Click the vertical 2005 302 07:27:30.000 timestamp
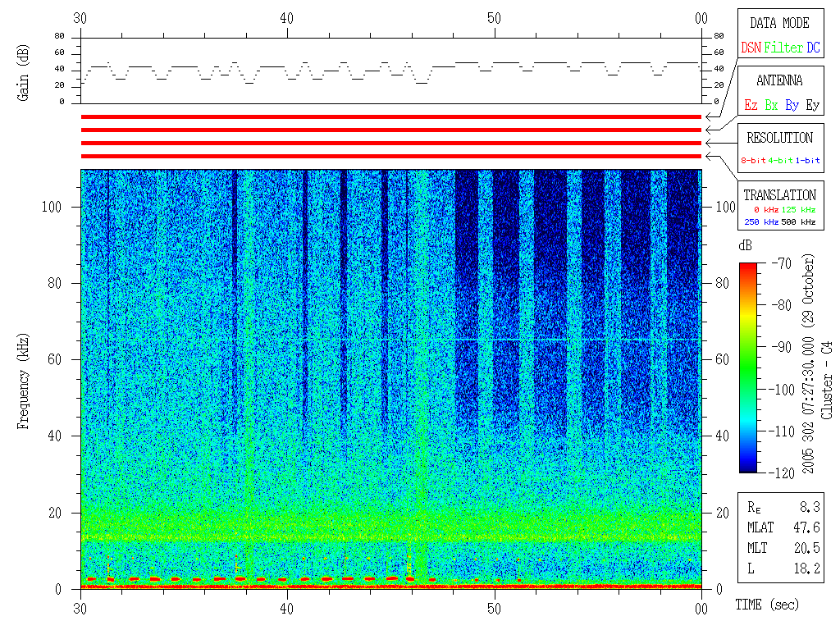The image size is (840, 630). tap(808, 364)
